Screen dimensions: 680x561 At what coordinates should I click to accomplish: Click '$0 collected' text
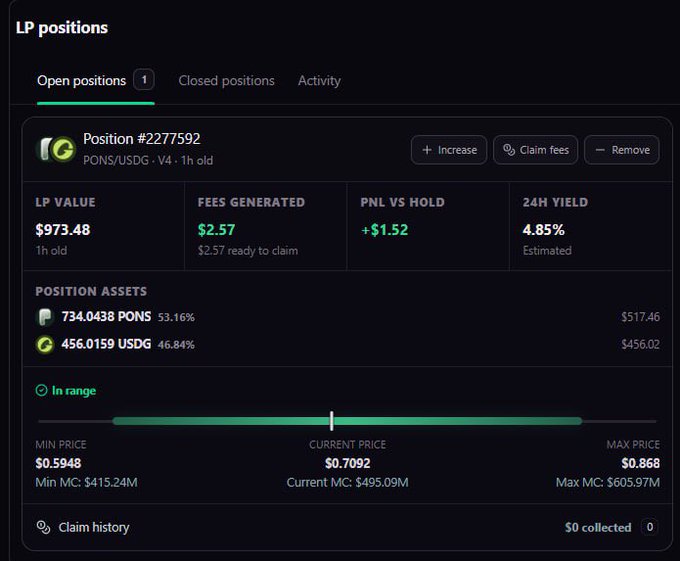click(x=598, y=528)
